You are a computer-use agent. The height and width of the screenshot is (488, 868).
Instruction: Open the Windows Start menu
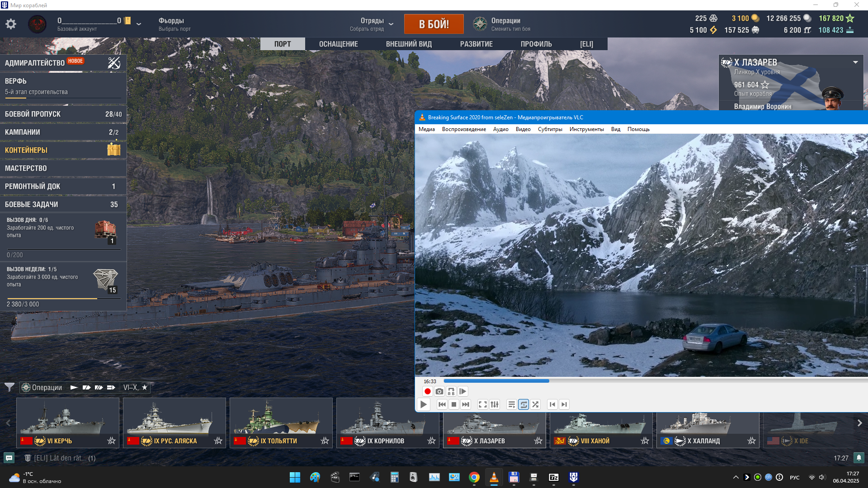click(x=295, y=477)
